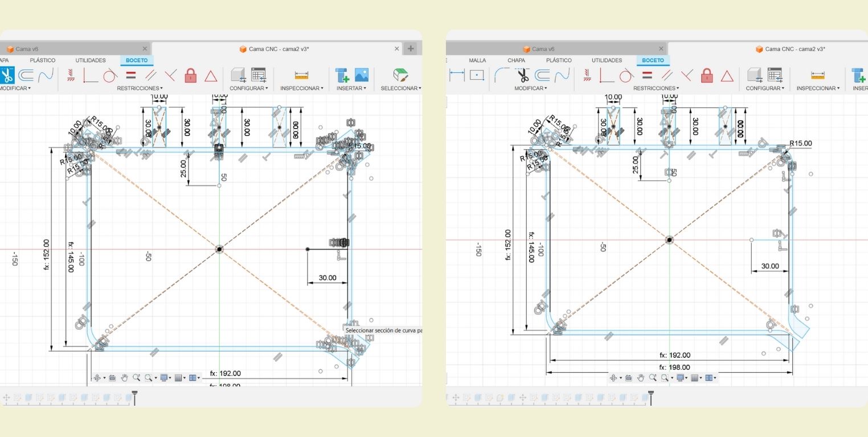
Task: Close Cama CNC - cama2 v3 tab in left screenshot
Action: pyautogui.click(x=397, y=49)
